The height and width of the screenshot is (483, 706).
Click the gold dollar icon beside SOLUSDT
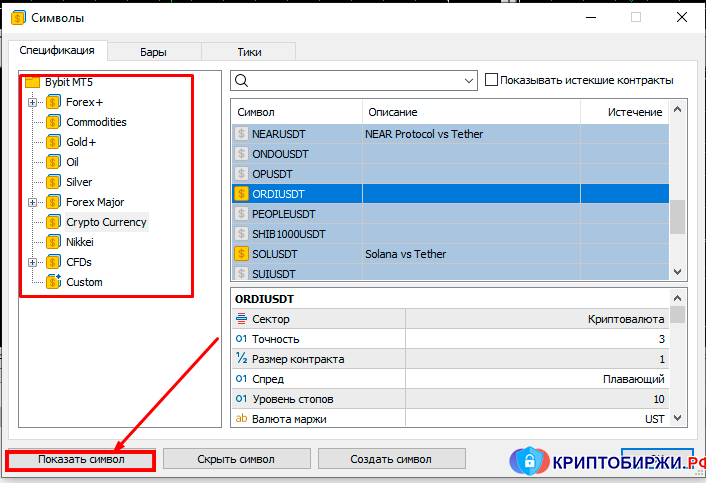(241, 254)
